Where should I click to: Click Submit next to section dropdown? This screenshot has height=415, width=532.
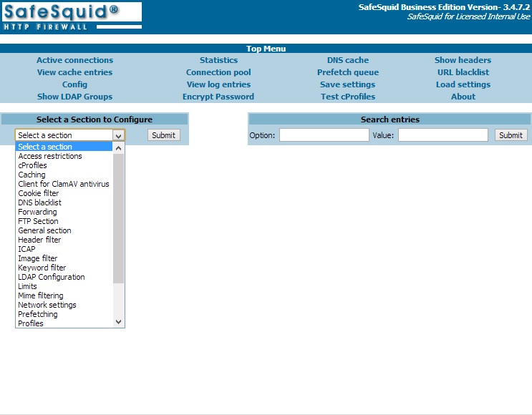coord(164,135)
